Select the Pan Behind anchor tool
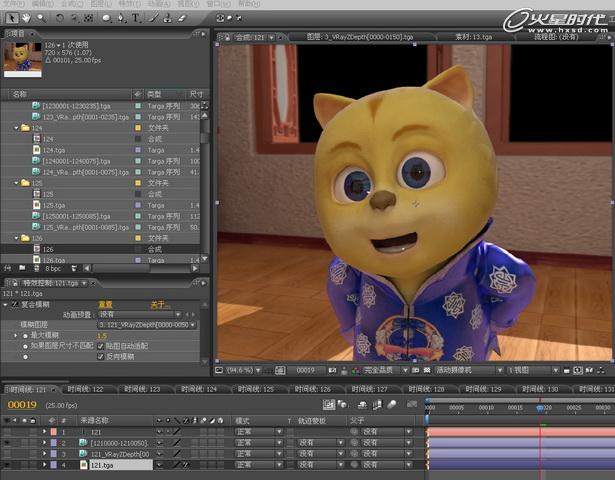The height and width of the screenshot is (480, 615). [x=89, y=18]
